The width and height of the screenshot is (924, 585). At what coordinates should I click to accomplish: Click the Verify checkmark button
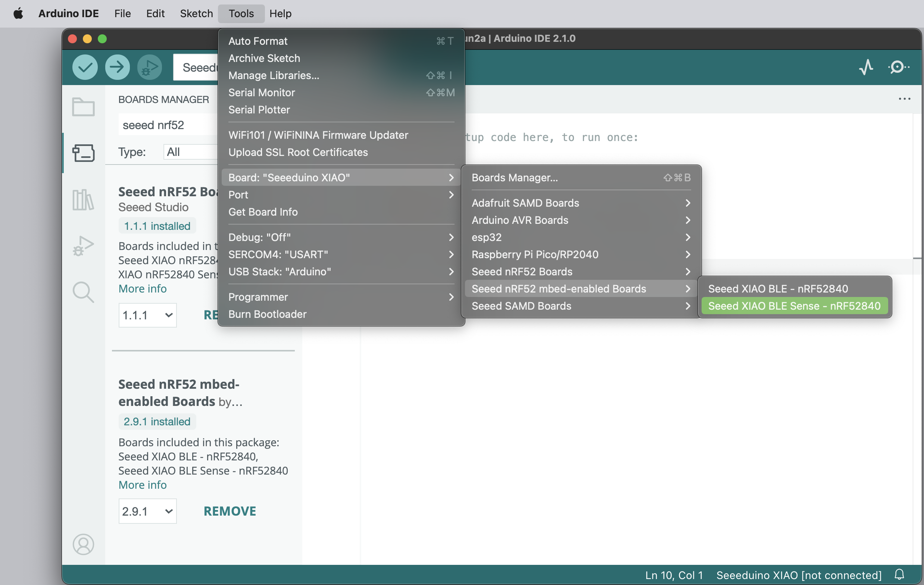pos(85,68)
